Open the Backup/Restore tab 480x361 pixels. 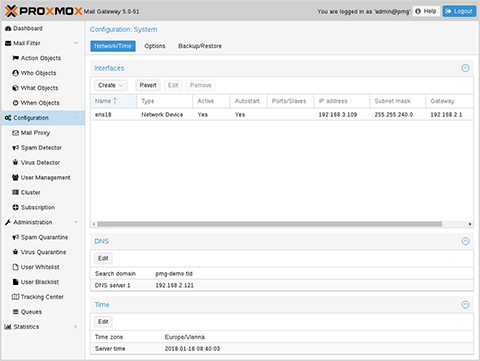200,46
